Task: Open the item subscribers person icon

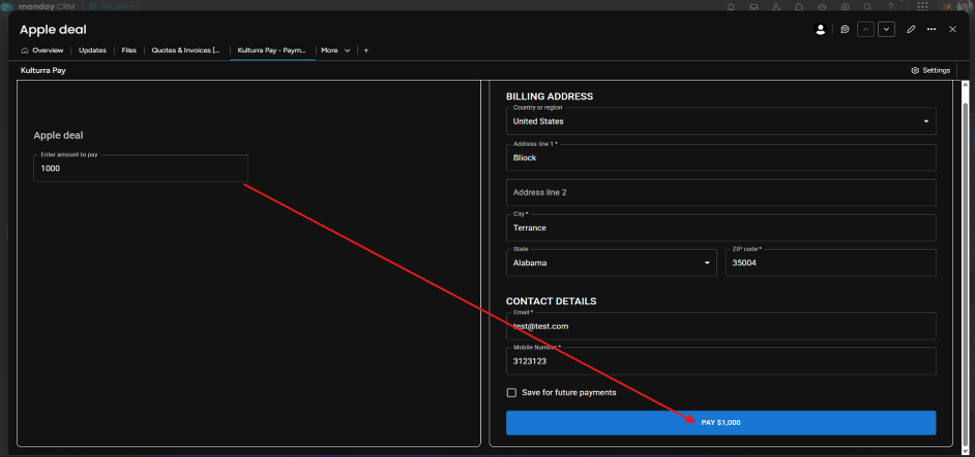Action: [820, 29]
